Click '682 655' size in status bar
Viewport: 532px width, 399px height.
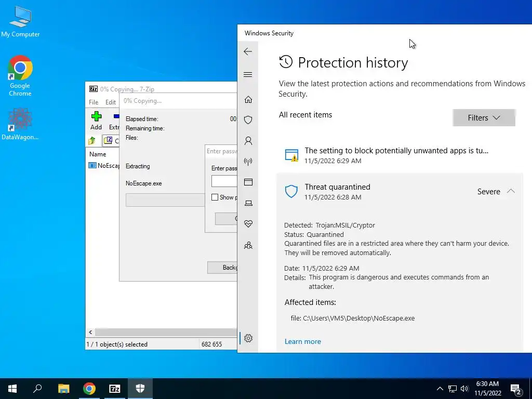[x=211, y=344]
